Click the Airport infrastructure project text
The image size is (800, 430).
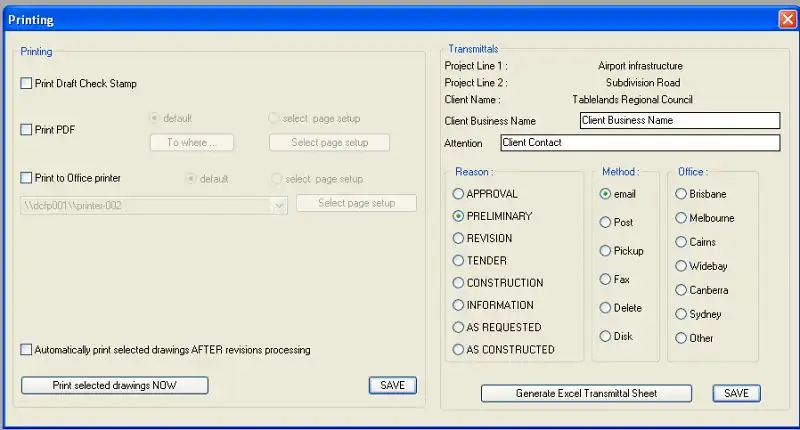[x=640, y=66]
